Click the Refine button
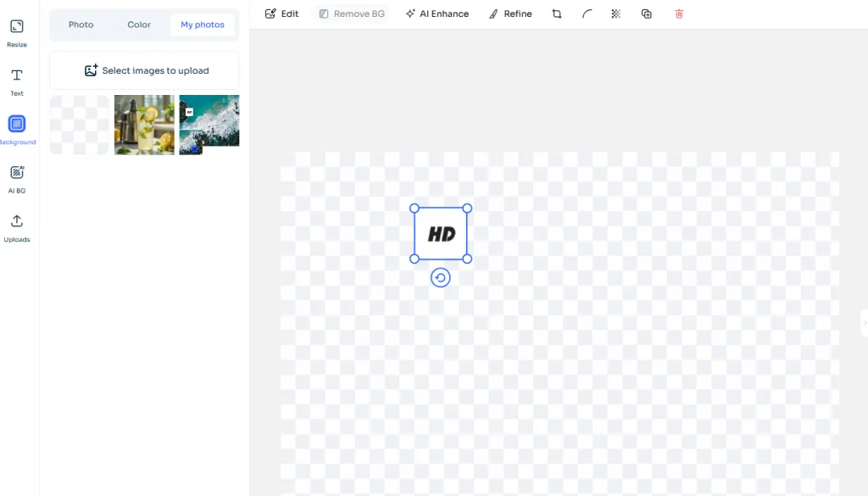The height and width of the screenshot is (496, 868). click(510, 14)
